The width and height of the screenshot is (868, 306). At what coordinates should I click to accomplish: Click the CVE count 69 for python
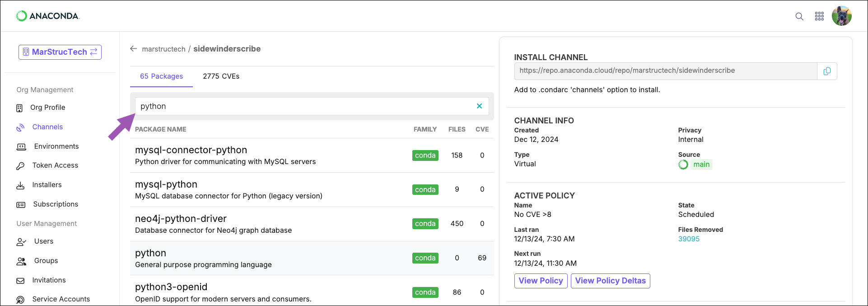click(482, 258)
